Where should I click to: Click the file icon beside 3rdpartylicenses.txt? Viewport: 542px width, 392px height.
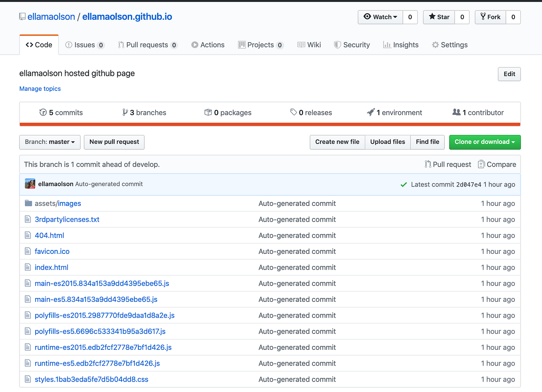pyautogui.click(x=28, y=219)
